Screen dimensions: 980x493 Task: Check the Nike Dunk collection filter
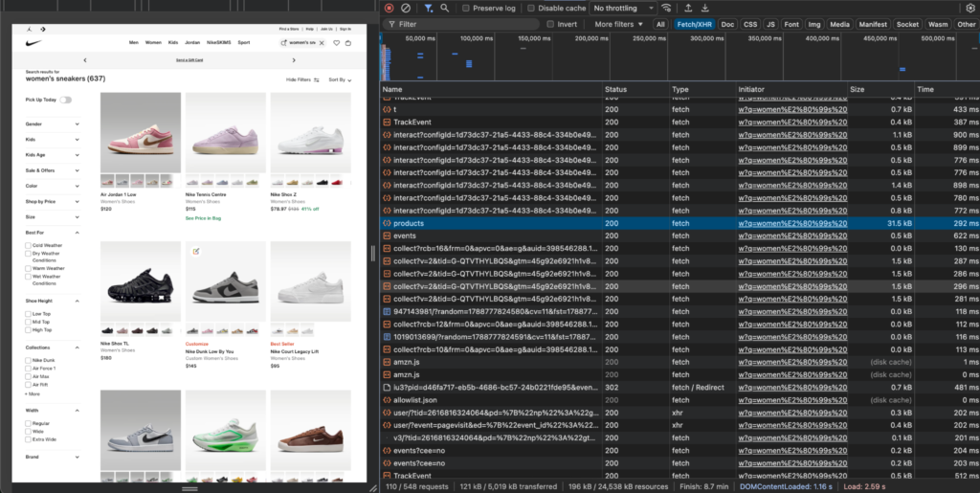pos(28,361)
